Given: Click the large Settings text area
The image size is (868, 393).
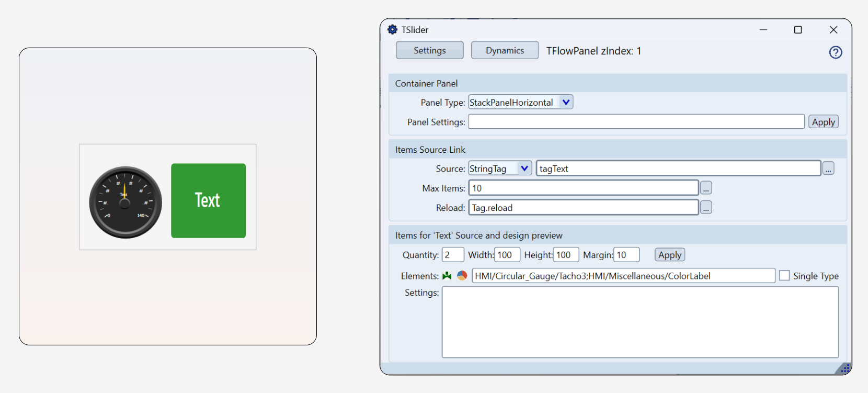Looking at the screenshot, I should click(x=640, y=322).
